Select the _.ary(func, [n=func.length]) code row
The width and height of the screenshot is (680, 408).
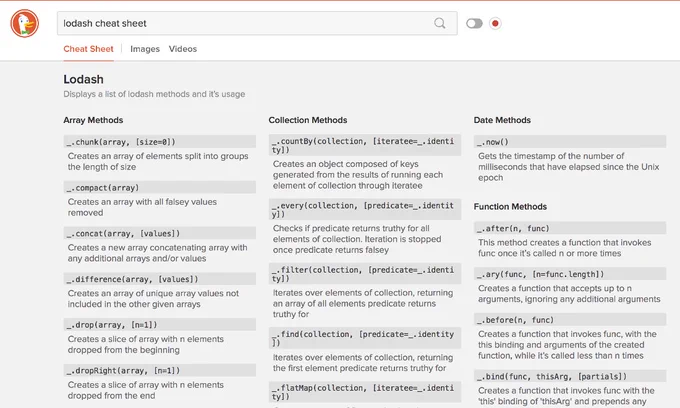(570, 274)
